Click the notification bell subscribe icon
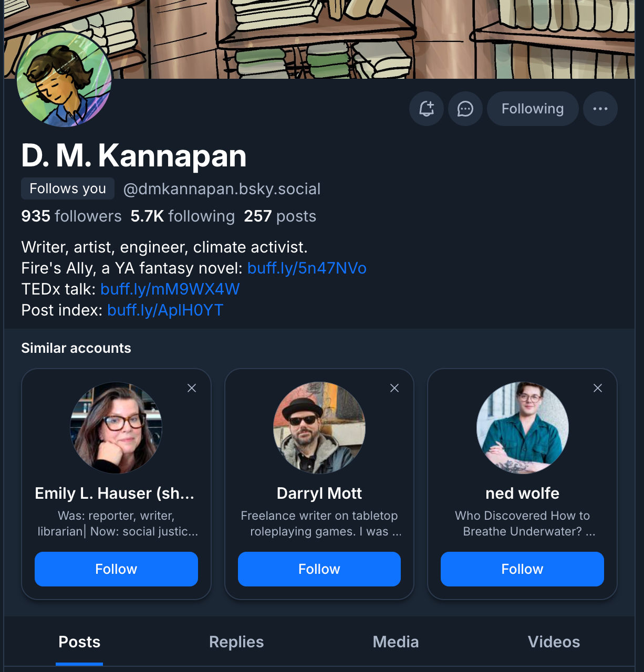 point(427,109)
